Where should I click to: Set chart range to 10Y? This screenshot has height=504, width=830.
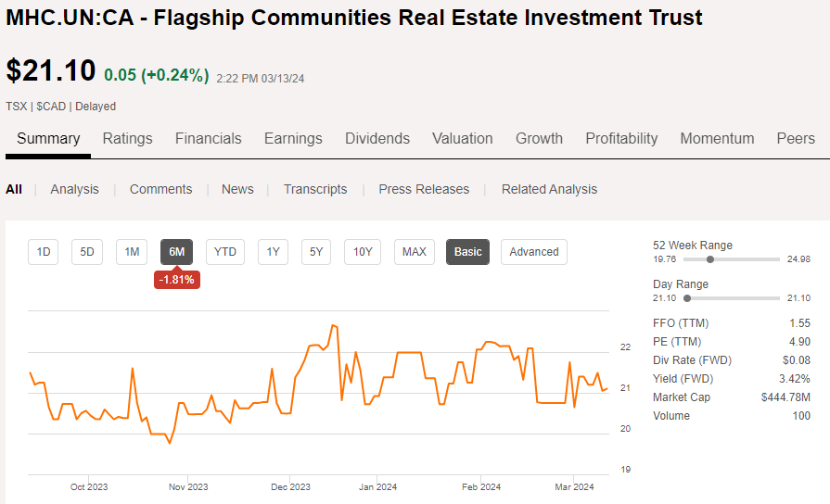pos(363,252)
